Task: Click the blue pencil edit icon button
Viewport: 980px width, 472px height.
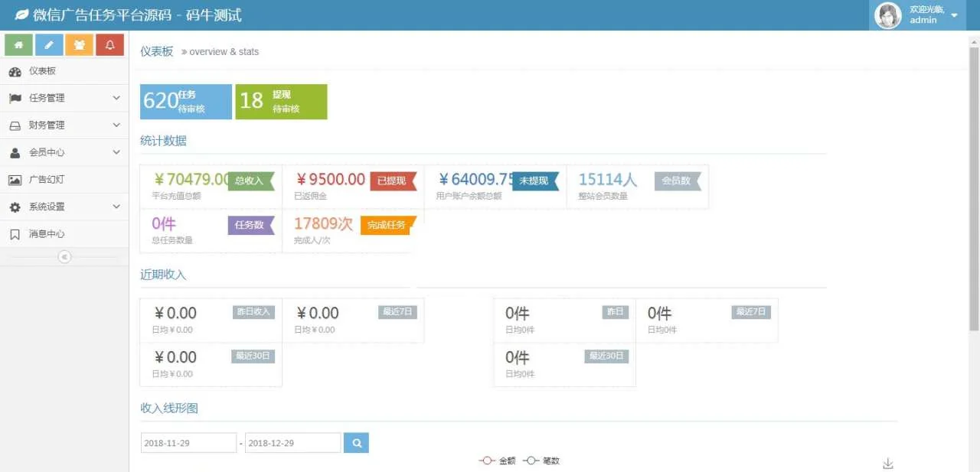Action: (49, 45)
